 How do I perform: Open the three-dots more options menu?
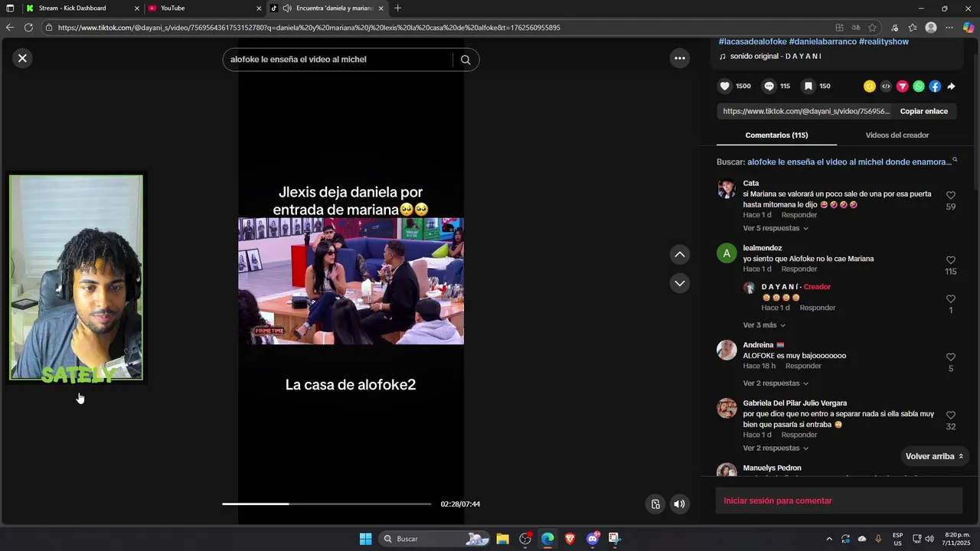(679, 58)
